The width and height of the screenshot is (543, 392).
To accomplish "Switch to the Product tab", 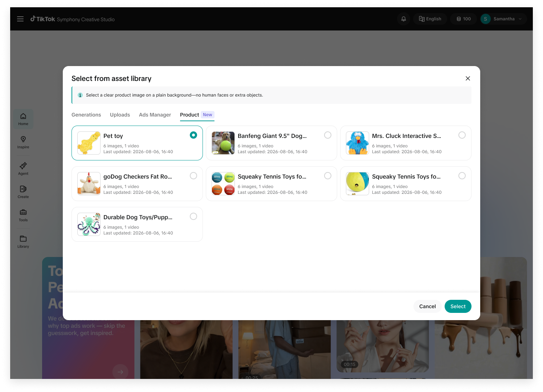I will (197, 115).
